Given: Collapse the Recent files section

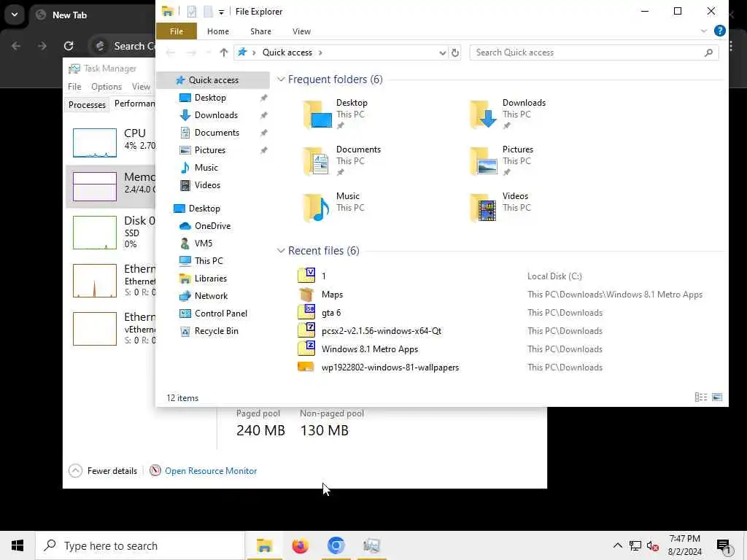Looking at the screenshot, I should click(281, 251).
